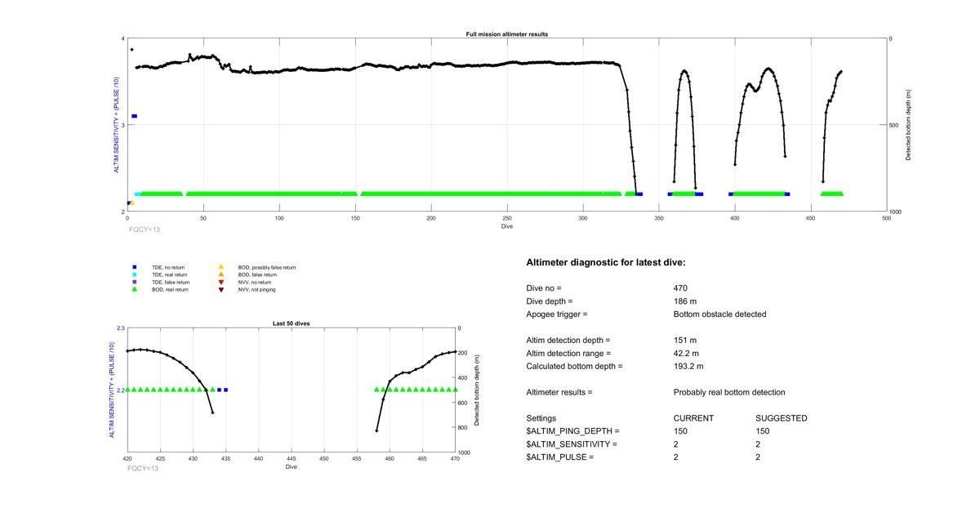Viewport: 980px width, 508px height.
Task: Select the detection range value '42.2 m'
Action: 688,354
